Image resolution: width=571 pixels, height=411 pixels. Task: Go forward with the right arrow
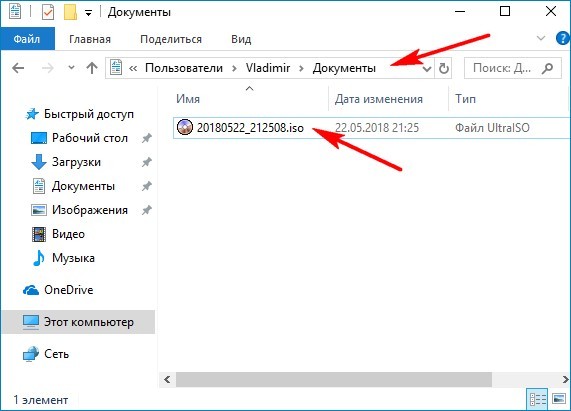[48, 68]
